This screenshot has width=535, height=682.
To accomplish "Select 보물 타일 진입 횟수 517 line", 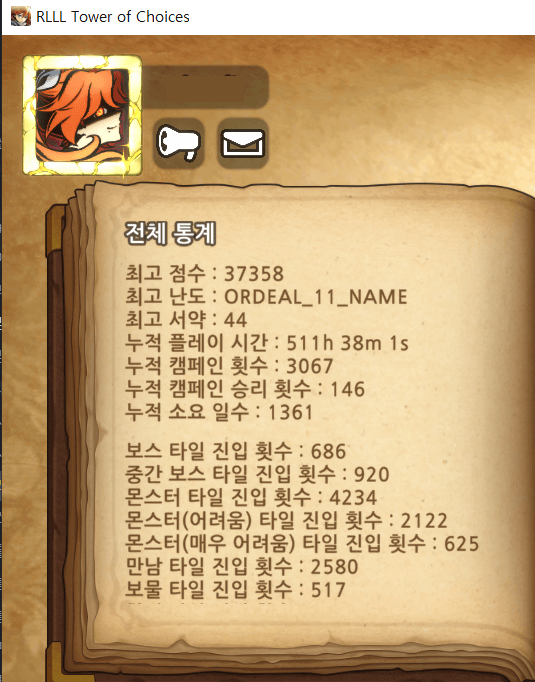I will click(236, 589).
